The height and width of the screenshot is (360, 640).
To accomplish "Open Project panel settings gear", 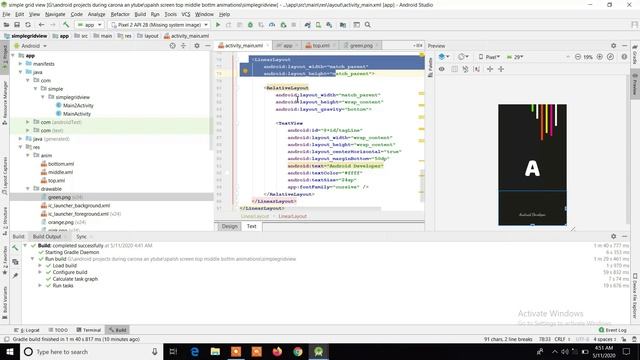I will tap(197, 46).
